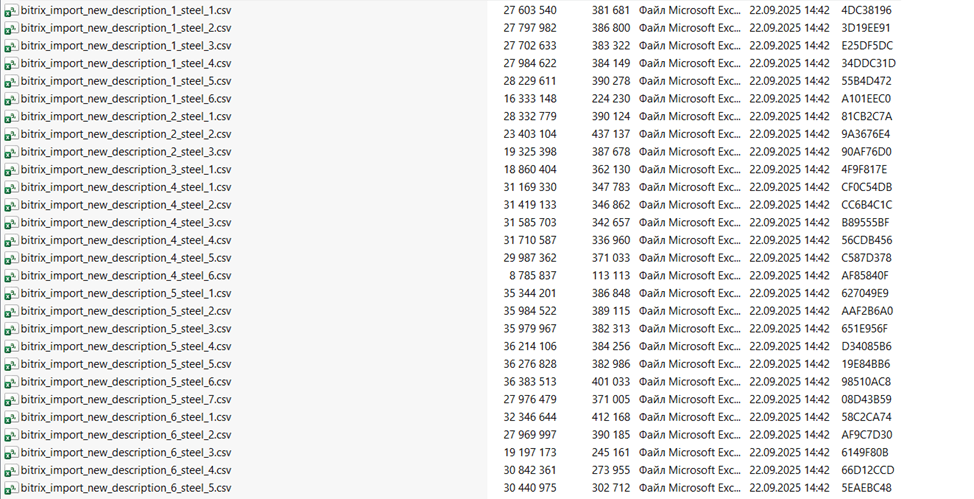The image size is (974, 499).
Task: Click the size value 27 603 540
Action: (x=530, y=10)
